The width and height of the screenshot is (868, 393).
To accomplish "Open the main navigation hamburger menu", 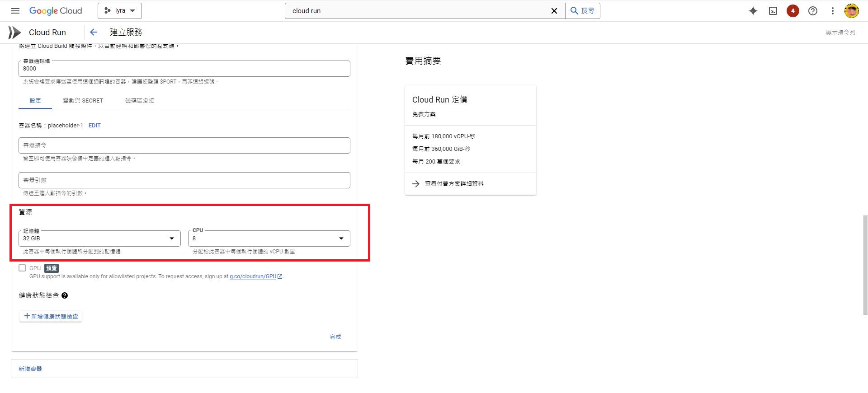I will tap(15, 11).
